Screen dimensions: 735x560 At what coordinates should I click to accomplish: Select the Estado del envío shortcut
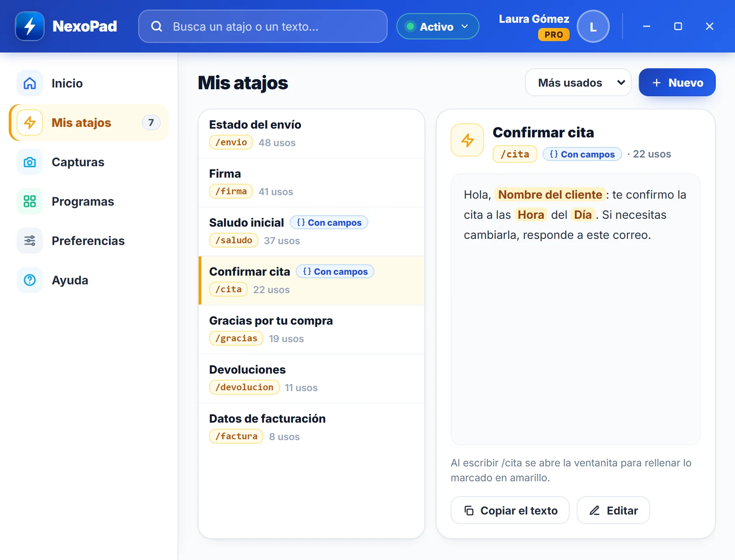(311, 133)
